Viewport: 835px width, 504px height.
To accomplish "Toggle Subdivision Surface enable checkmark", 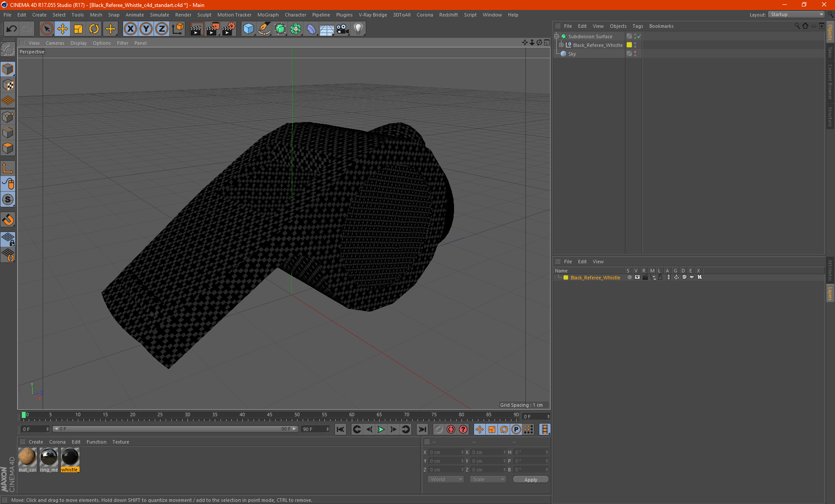I will point(639,37).
